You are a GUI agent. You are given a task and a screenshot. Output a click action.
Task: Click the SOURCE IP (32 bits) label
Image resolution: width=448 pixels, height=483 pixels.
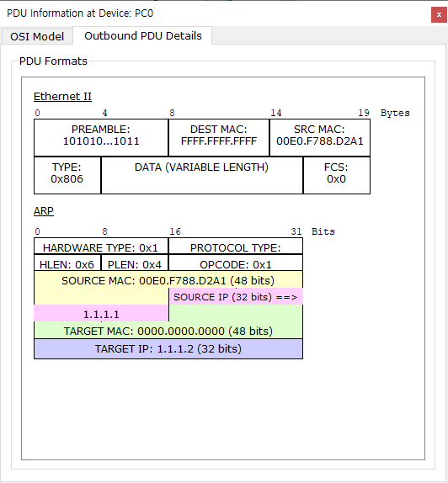(x=236, y=297)
